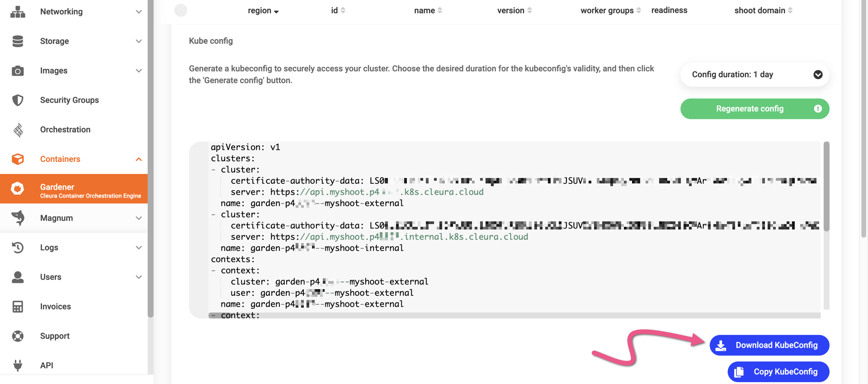Click the Storage database icon

18,41
